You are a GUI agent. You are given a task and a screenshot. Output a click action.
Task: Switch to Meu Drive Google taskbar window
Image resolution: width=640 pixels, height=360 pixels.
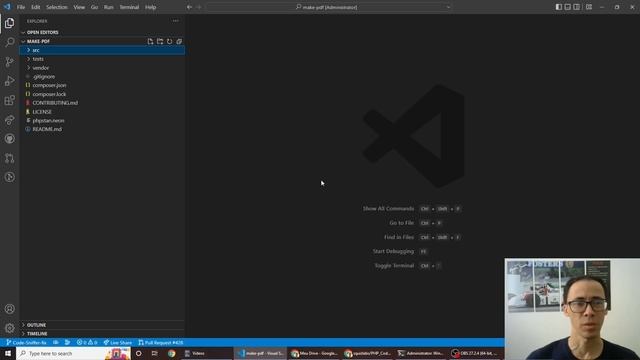click(314, 353)
